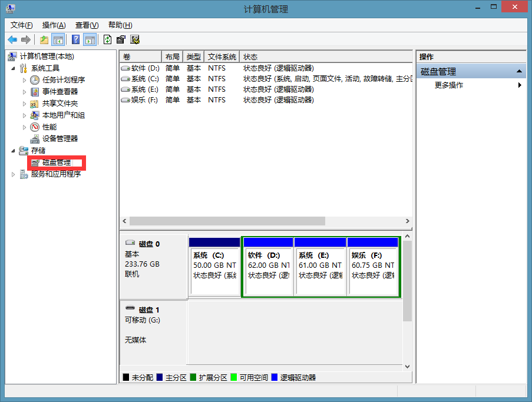This screenshot has height=402, width=532.
Task: Collapse the 磁盘管理 actions panel
Action: pos(519,70)
